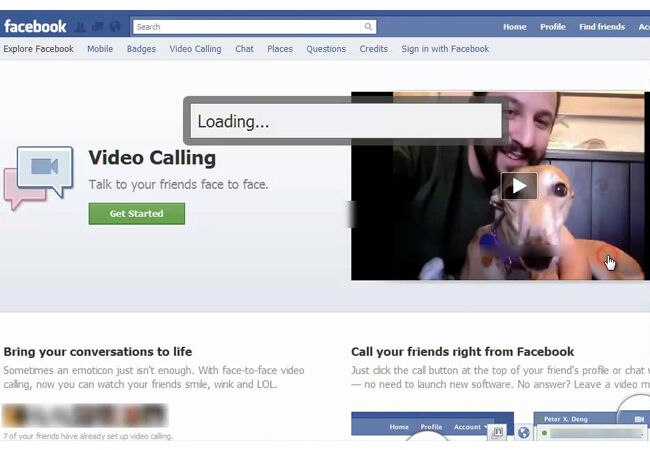Screen dimensions: 650x450
Task: Click 'Bring your conversations to life' heading
Action: [98, 352]
